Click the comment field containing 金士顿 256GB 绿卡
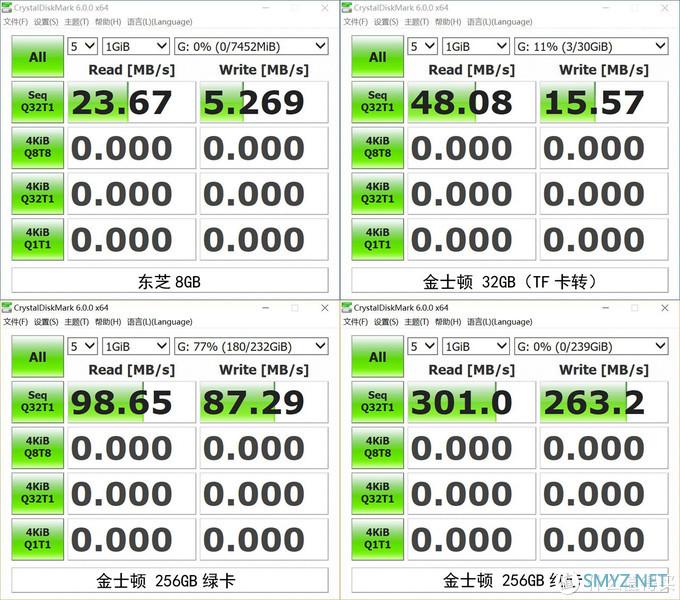Screen dimensions: 680x600 [170, 580]
